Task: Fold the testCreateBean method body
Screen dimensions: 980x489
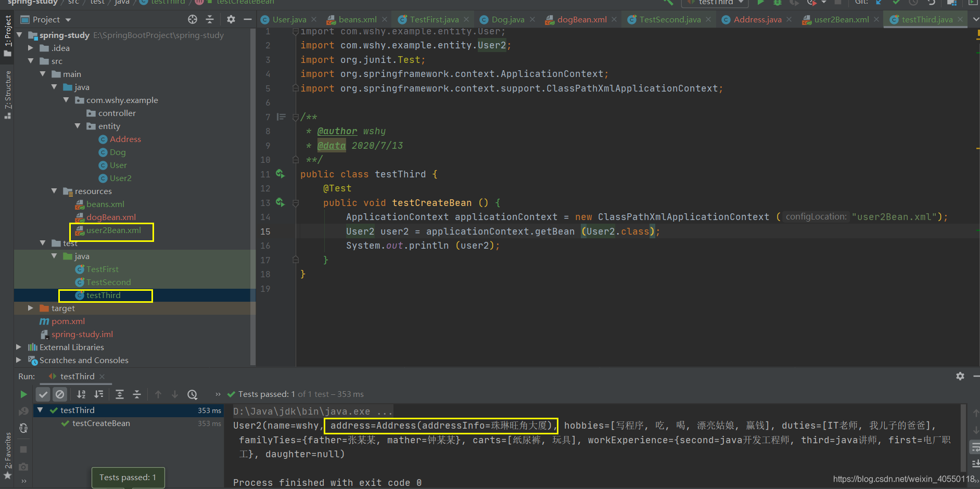Action: point(296,203)
